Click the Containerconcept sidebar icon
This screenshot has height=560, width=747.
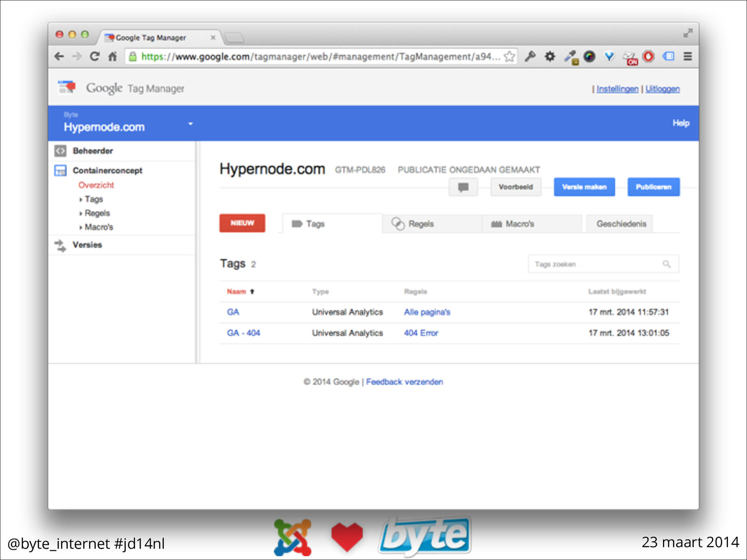(x=60, y=170)
